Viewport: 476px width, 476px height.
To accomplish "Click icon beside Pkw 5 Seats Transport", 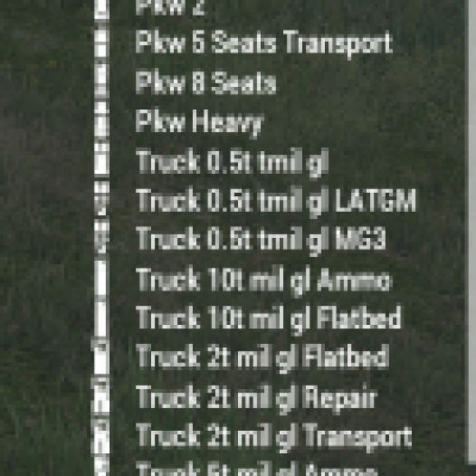I will (x=101, y=43).
